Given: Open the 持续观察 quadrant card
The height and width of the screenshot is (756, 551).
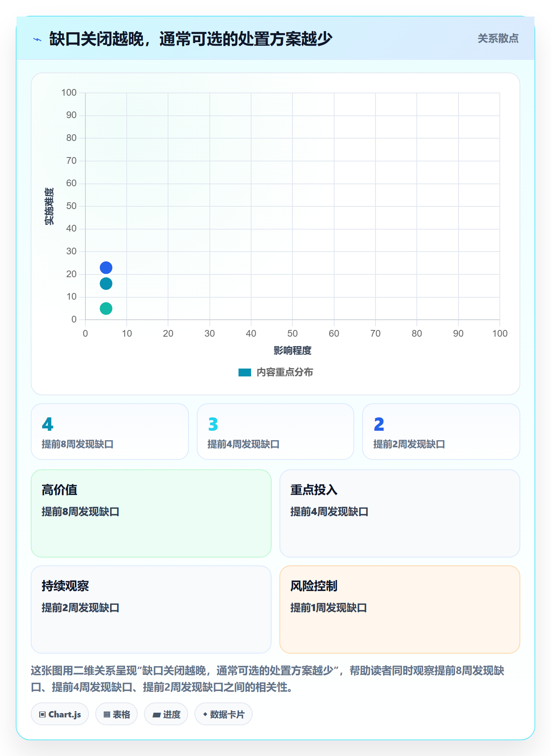Looking at the screenshot, I should coord(151,610).
